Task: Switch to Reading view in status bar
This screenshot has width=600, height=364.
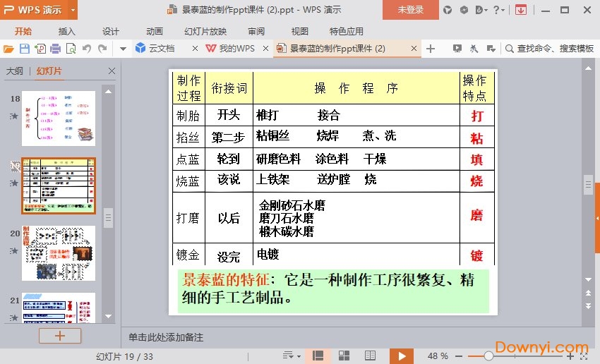Action: [x=371, y=356]
